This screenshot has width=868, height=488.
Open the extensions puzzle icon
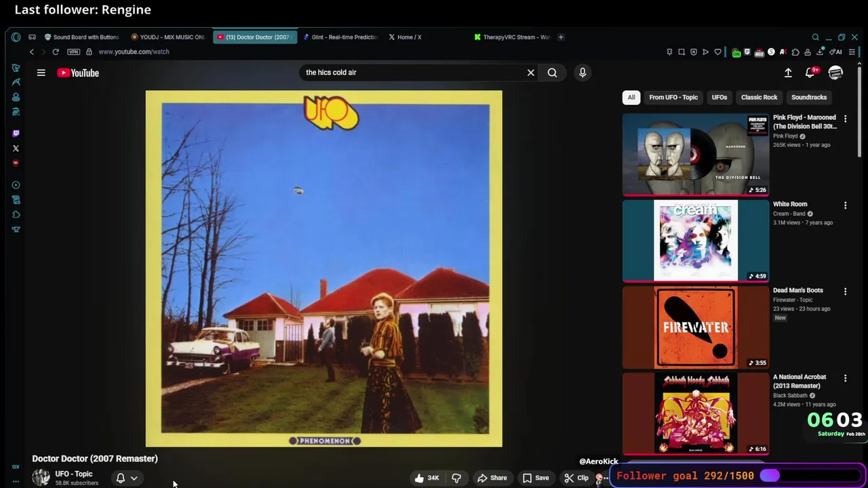point(795,52)
